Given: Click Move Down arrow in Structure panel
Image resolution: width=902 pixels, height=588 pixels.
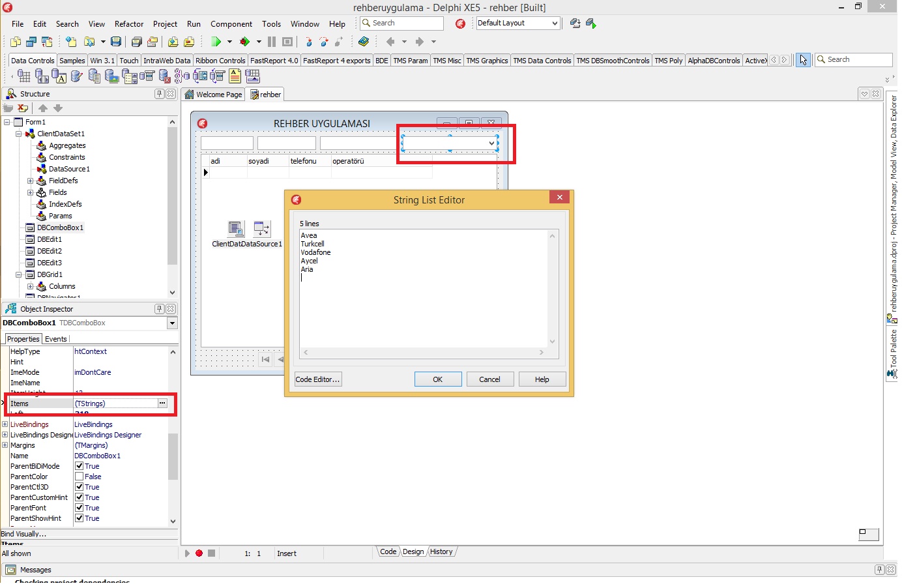Looking at the screenshot, I should [58, 108].
